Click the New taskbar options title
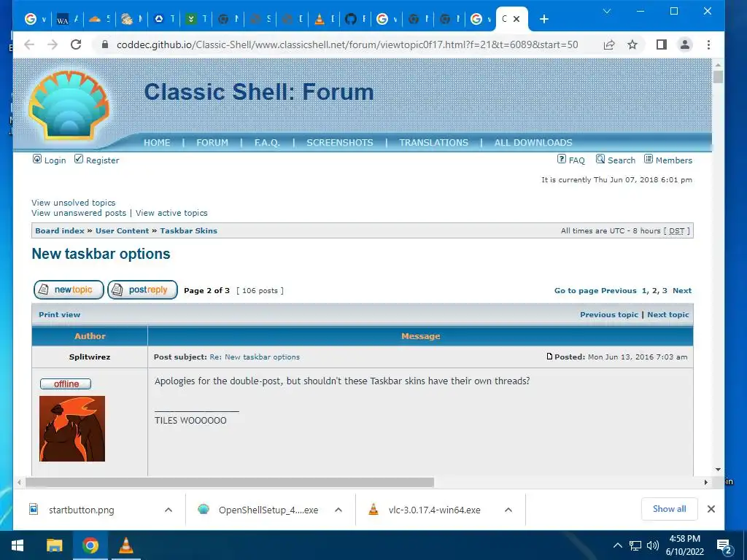747x560 pixels. click(x=101, y=254)
